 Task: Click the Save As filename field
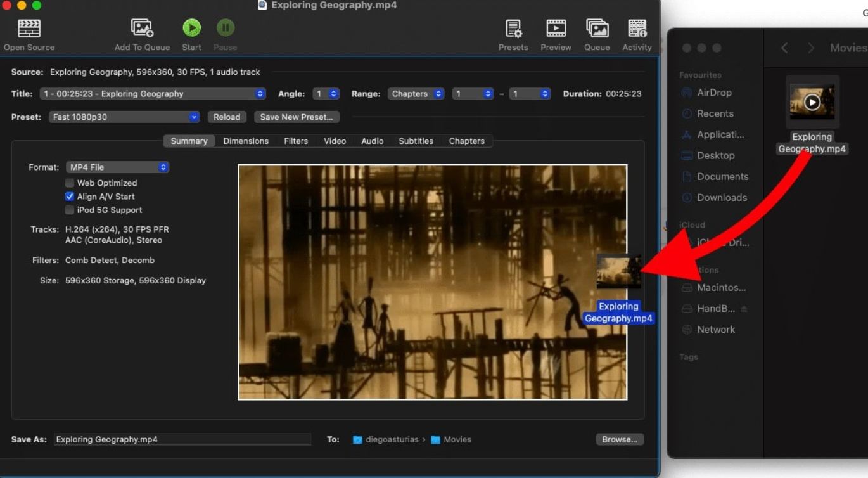[x=182, y=439]
